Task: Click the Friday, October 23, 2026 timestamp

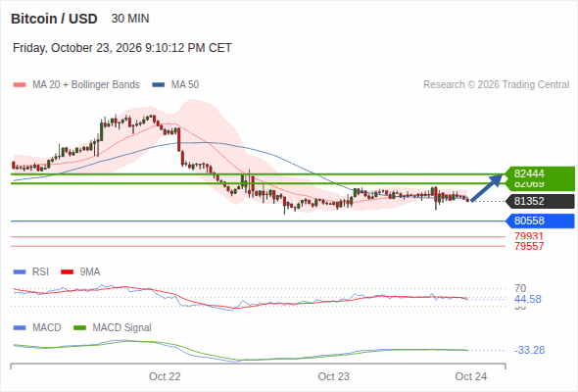Action: click(122, 48)
